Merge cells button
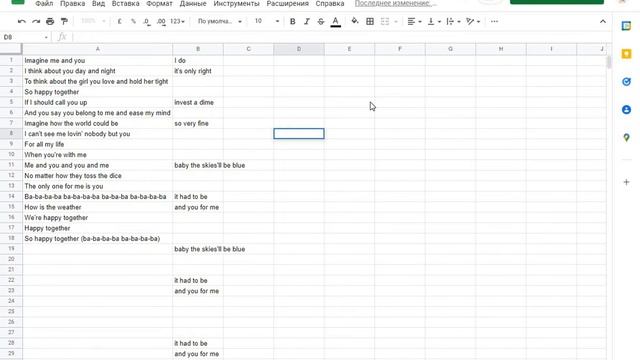The image size is (640, 360). tap(384, 21)
